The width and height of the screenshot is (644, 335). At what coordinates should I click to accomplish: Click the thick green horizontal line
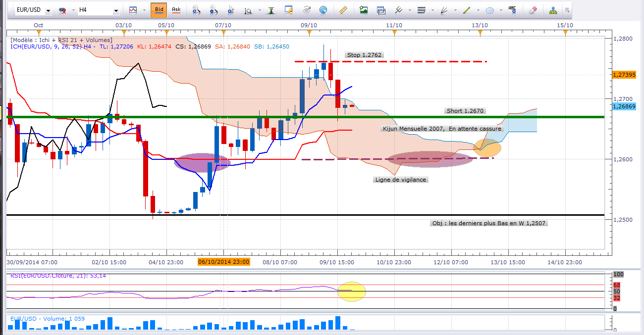(x=305, y=117)
